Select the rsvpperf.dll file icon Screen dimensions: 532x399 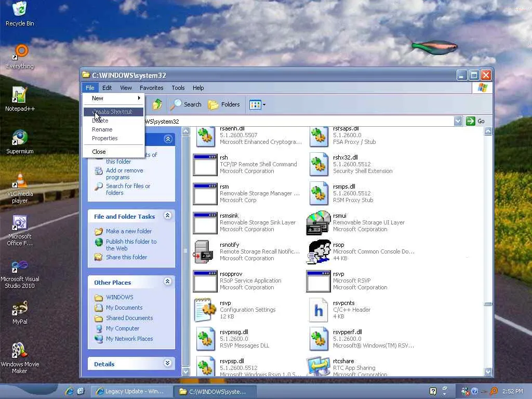[x=318, y=339]
